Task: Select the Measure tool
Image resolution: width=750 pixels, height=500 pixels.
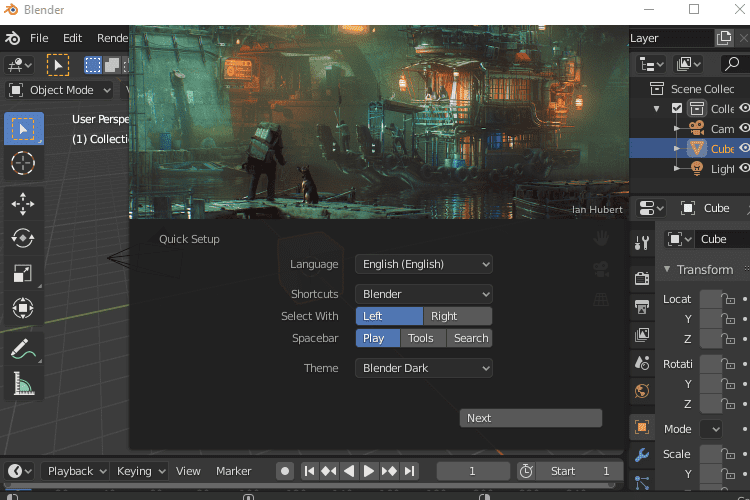Action: pos(23,383)
